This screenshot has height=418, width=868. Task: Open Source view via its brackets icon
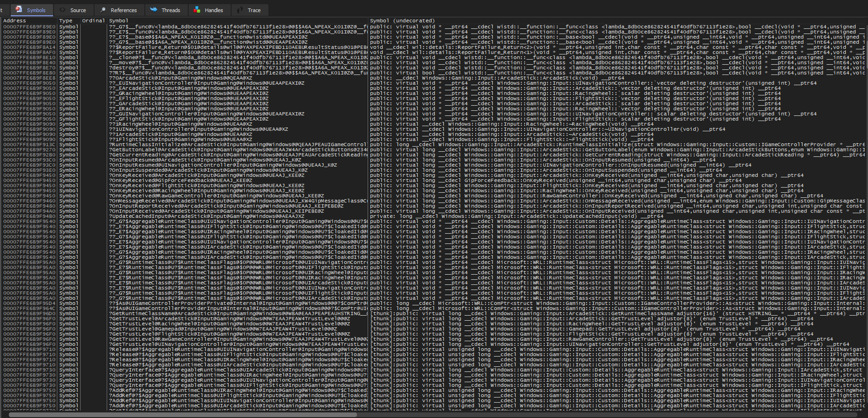coord(62,10)
